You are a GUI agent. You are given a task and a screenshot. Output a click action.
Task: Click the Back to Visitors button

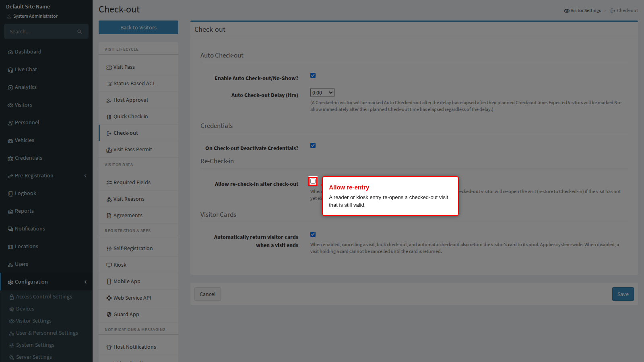[x=138, y=27]
